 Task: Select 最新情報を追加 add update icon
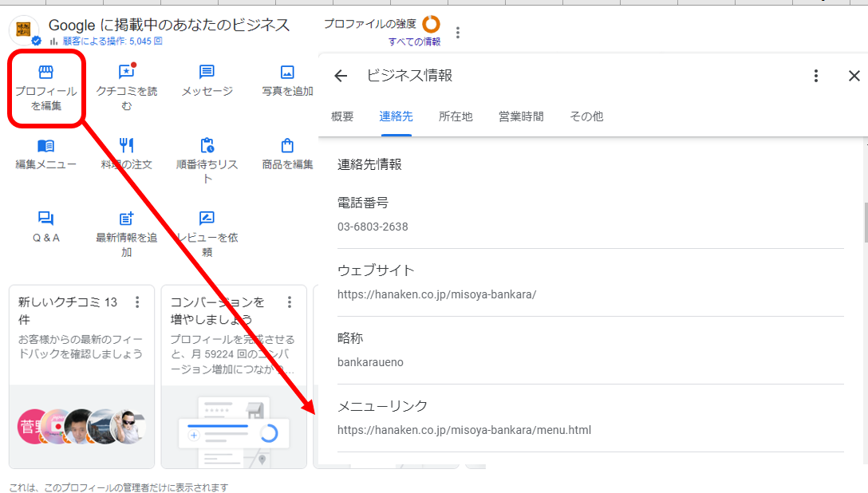tap(126, 219)
